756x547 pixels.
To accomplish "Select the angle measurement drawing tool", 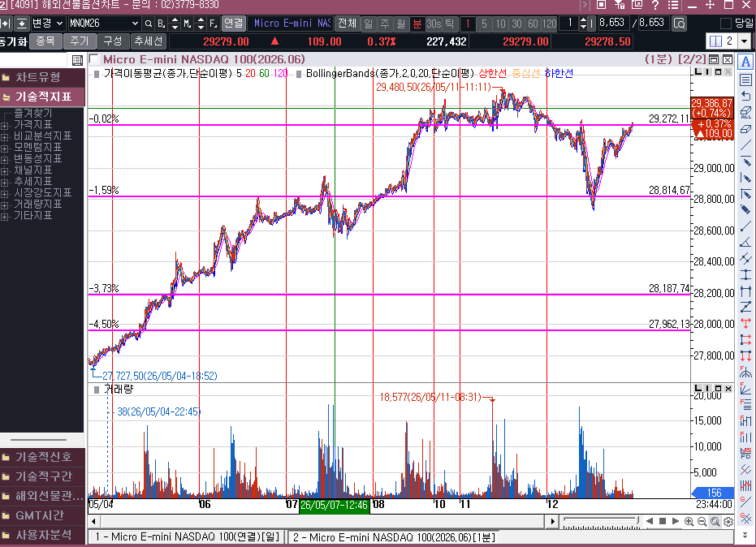I will (x=745, y=243).
